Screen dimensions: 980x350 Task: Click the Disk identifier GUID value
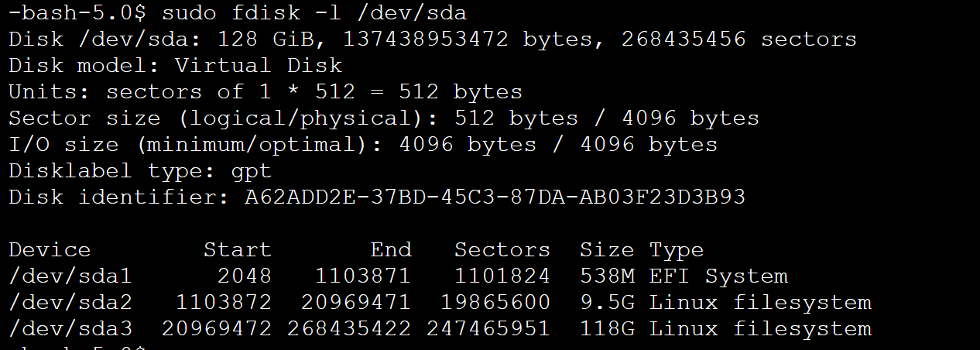tap(495, 197)
